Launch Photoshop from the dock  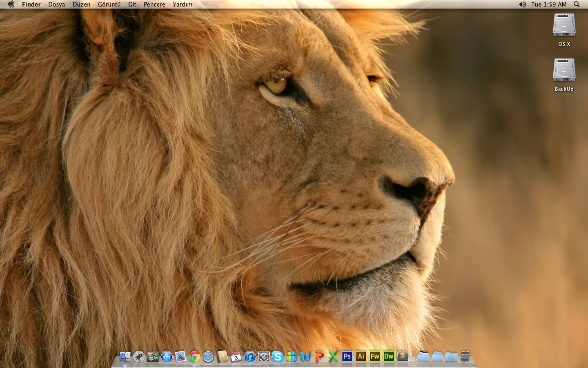(347, 357)
